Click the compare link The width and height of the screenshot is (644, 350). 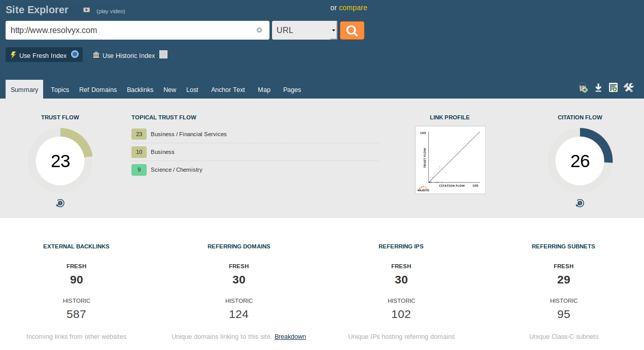[353, 8]
